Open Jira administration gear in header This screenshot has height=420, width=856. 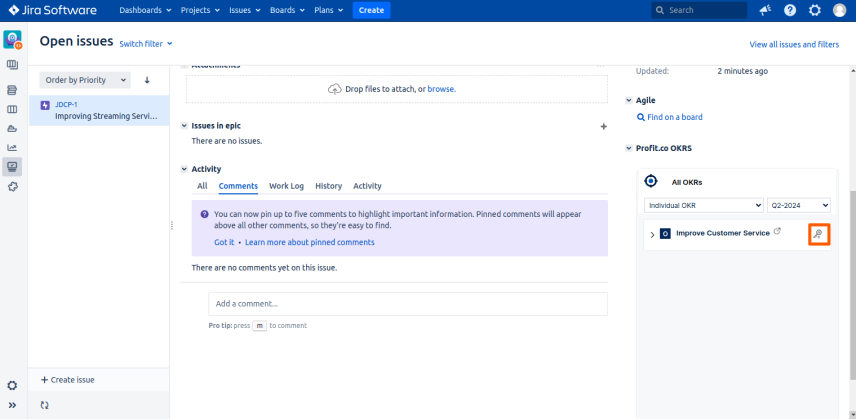pos(815,10)
